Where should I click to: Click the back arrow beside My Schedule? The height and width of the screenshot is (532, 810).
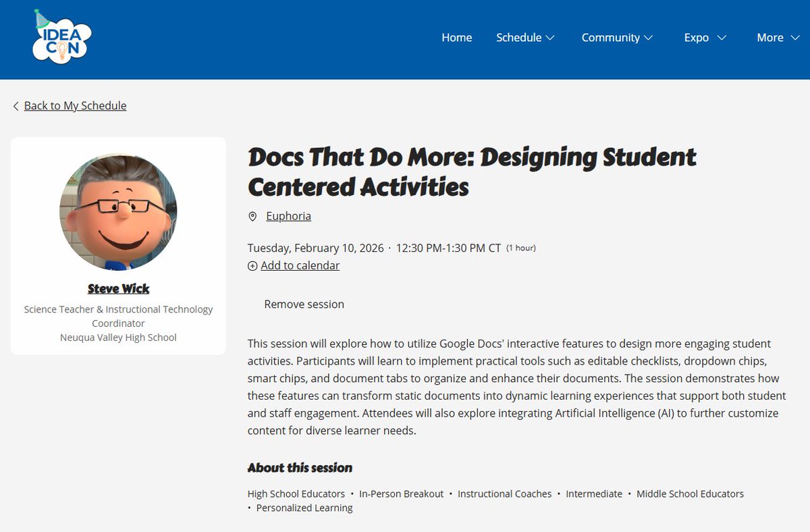tap(16, 106)
